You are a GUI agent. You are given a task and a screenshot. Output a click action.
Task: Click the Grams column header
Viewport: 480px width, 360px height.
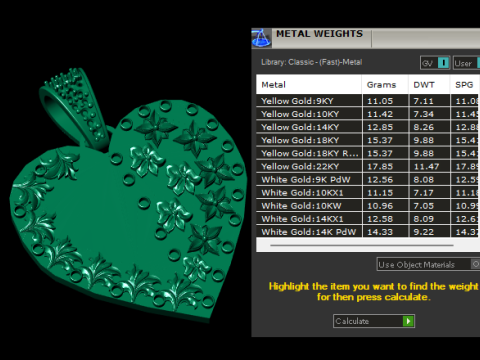click(385, 85)
